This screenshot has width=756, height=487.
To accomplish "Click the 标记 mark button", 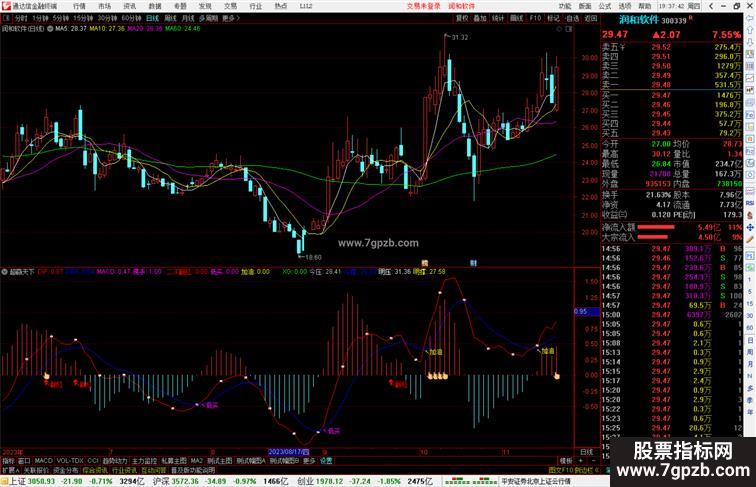I will [x=553, y=18].
